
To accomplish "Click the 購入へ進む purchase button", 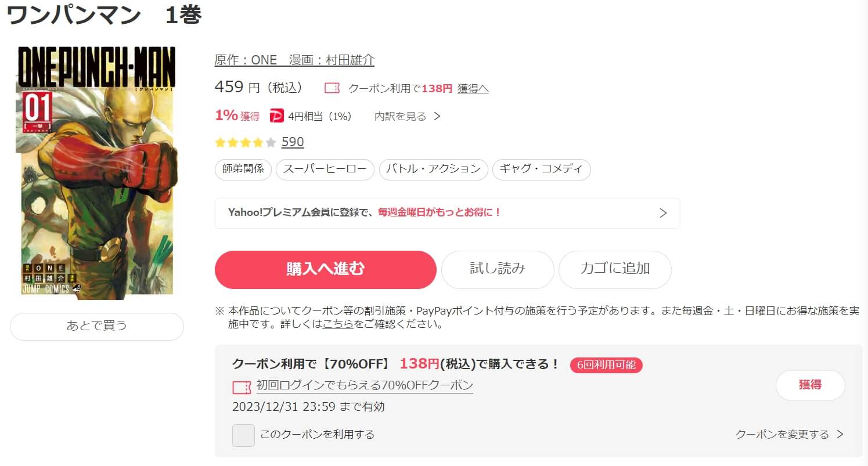I will [x=326, y=270].
